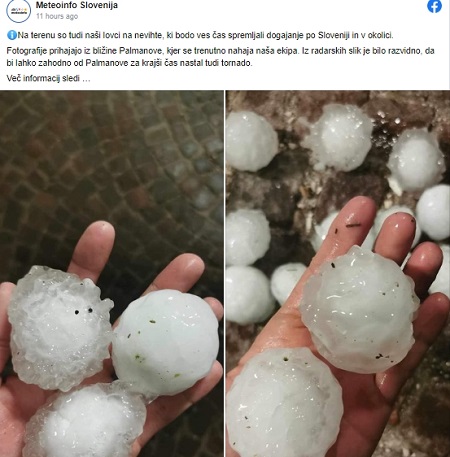Click the '11 hours ago' timestamp
450x457 pixels.
coord(57,16)
